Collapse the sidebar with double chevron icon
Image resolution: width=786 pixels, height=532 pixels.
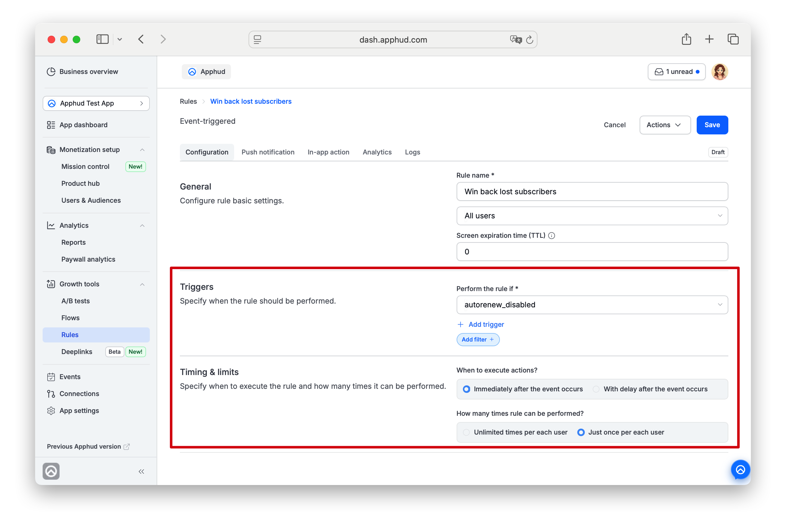(x=141, y=472)
